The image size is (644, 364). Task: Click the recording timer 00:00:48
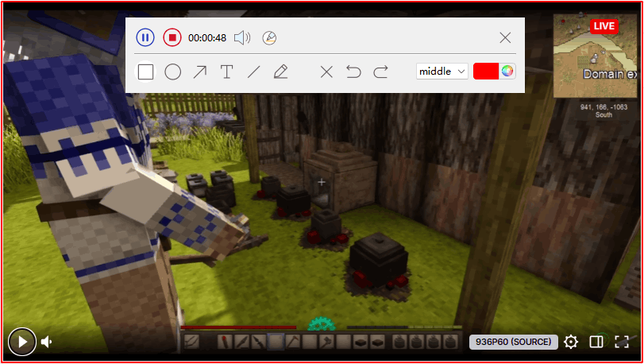[x=207, y=38]
